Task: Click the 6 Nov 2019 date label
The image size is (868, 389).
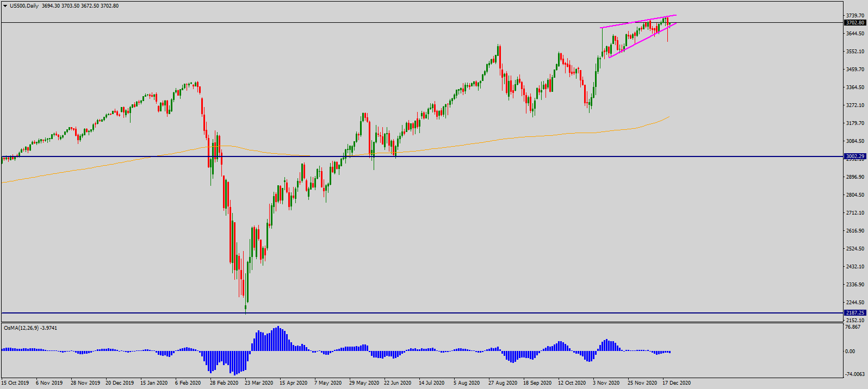Action: [49, 383]
